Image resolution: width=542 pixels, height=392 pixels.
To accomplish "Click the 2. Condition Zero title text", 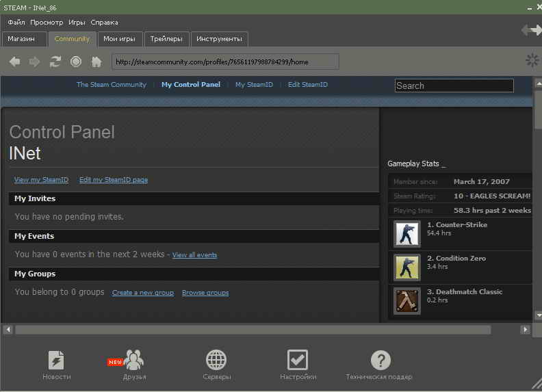I will 456,258.
